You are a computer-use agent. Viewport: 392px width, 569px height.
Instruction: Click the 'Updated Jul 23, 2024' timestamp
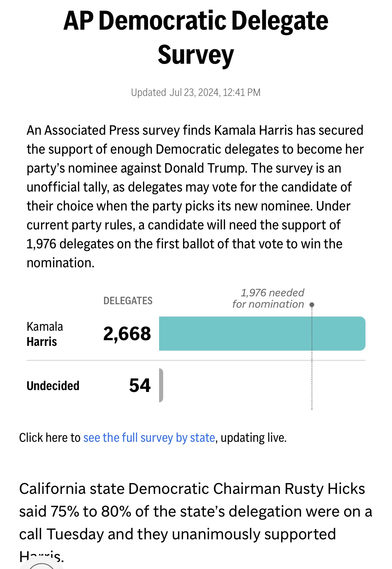pyautogui.click(x=196, y=92)
